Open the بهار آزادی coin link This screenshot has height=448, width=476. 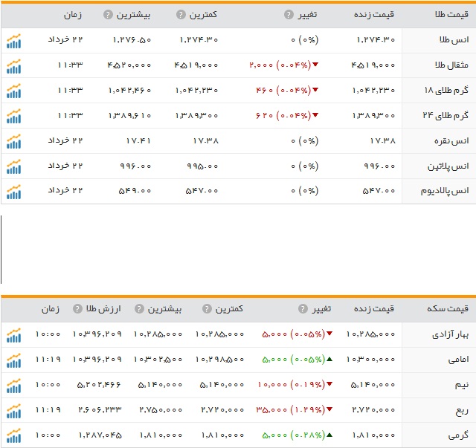click(x=451, y=334)
